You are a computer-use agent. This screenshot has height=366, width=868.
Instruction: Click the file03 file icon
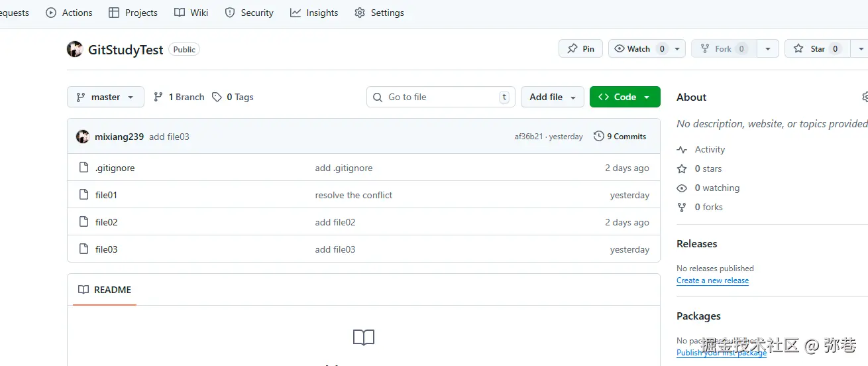[x=83, y=249]
